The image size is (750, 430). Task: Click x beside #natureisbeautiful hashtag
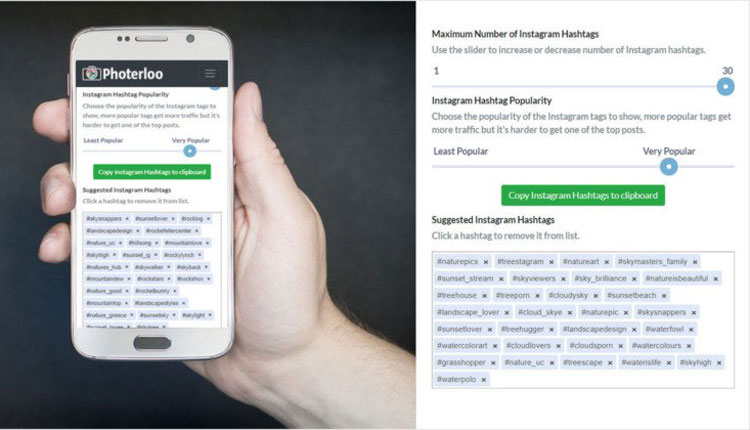(716, 279)
